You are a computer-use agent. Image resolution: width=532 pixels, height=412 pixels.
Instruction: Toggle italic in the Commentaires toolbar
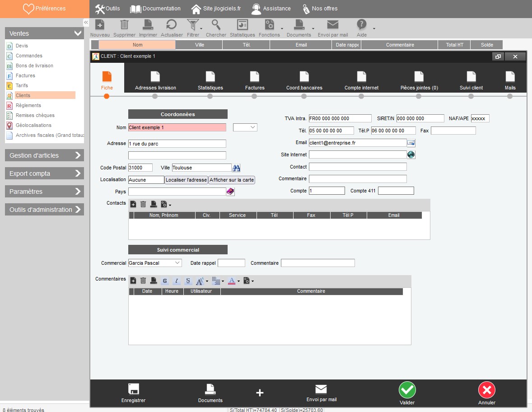point(177,281)
